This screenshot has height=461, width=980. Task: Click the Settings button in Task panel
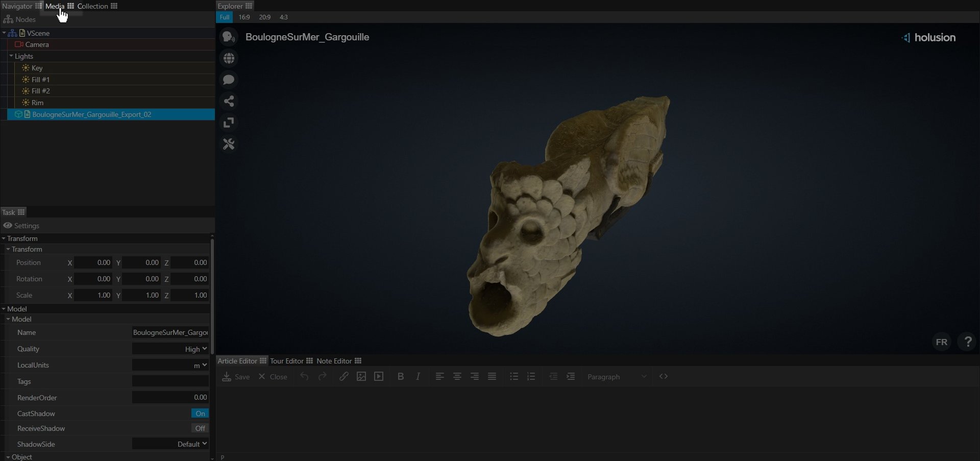tap(21, 226)
